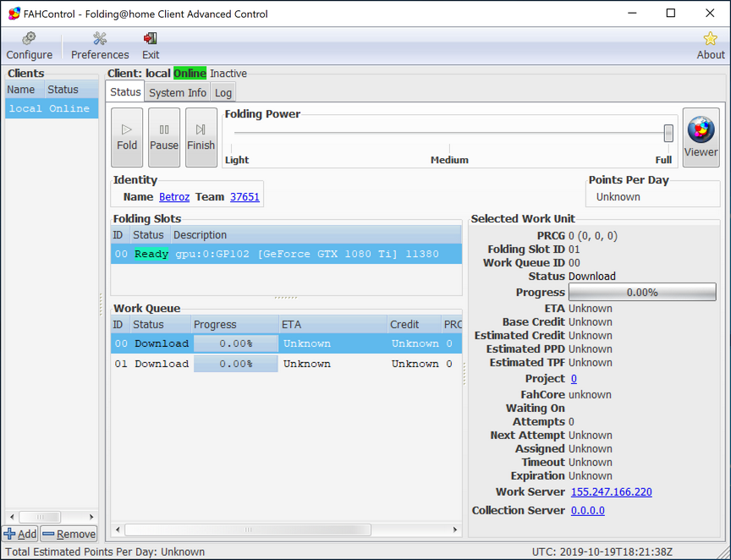731x560 pixels.
Task: Switch to the Status tab
Action: [125, 92]
